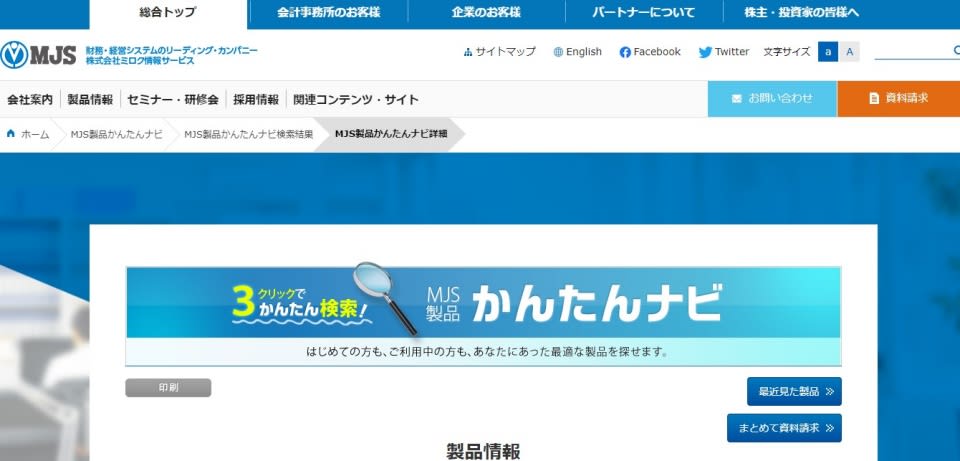
Task: Click the Facebook logo icon
Action: [x=625, y=53]
